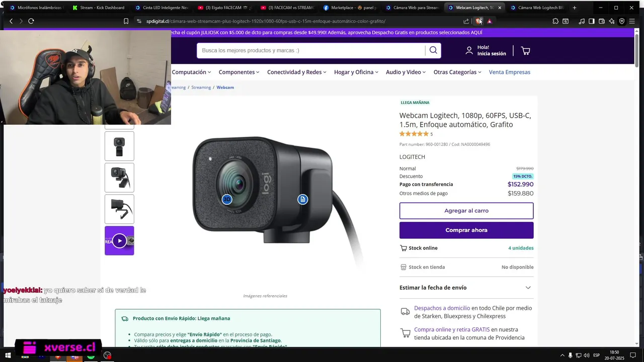Play the product video thumbnail

pyautogui.click(x=119, y=241)
